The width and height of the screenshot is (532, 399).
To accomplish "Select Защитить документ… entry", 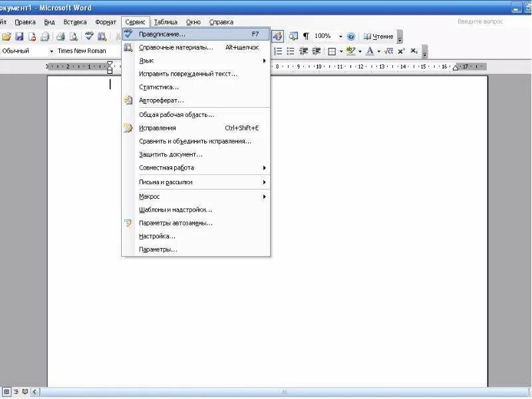I will (196, 155).
